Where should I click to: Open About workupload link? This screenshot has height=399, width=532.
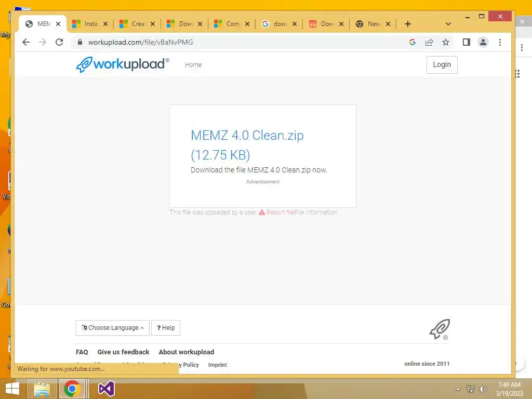coord(187,352)
